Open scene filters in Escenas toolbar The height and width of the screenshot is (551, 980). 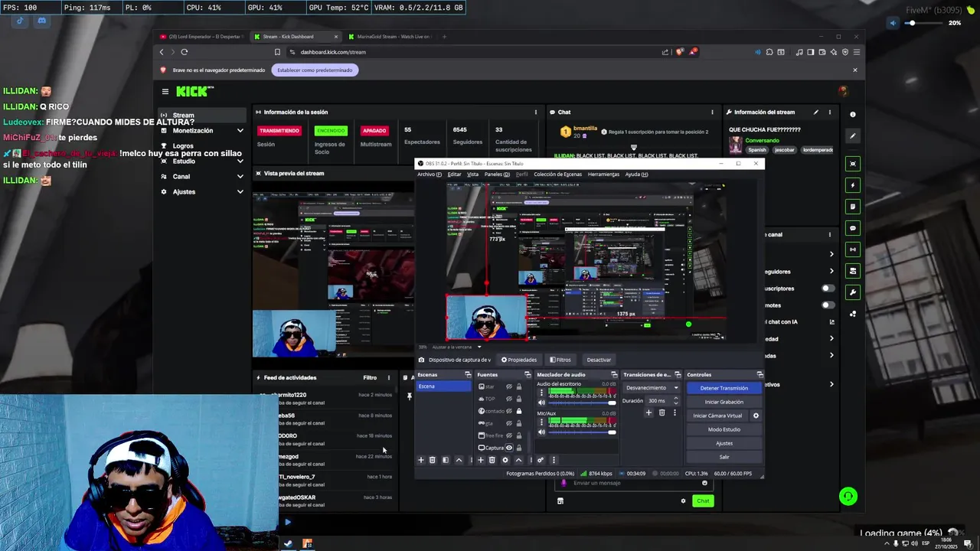coord(446,460)
